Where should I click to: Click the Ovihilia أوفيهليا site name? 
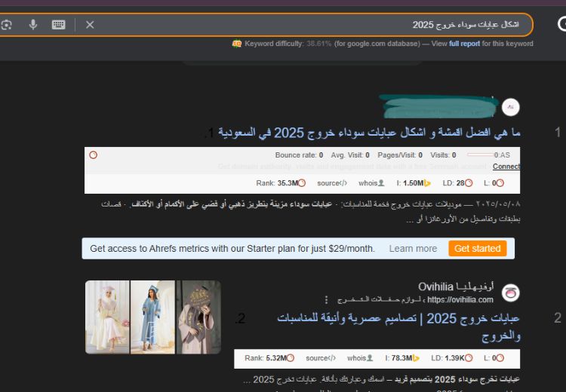coord(456,286)
